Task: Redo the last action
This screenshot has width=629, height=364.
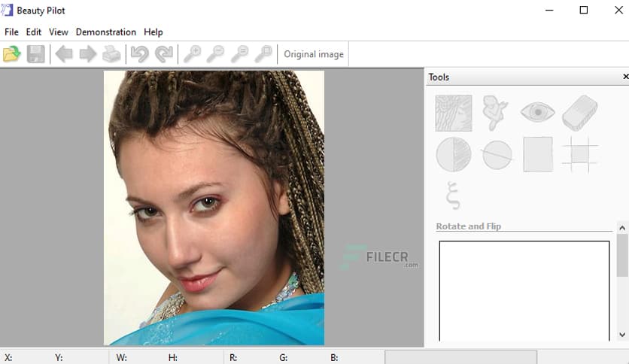Action: pyautogui.click(x=164, y=53)
